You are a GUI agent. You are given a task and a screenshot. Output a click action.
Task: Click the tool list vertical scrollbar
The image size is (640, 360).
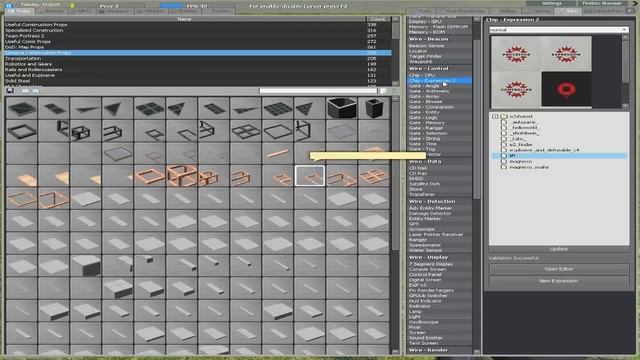click(476, 184)
